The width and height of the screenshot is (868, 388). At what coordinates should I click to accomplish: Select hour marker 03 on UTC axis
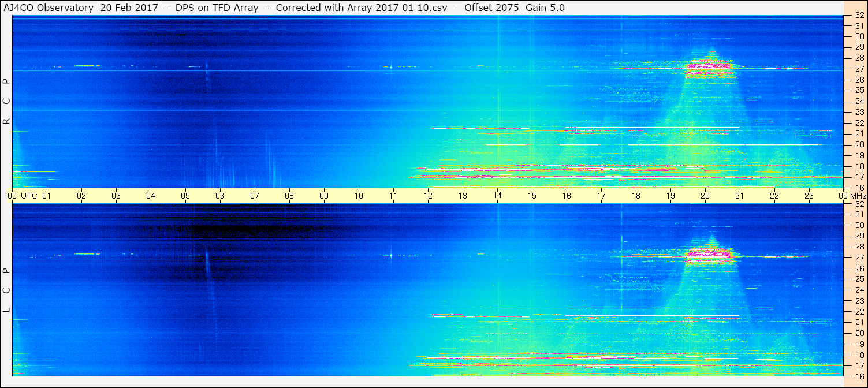(116, 196)
